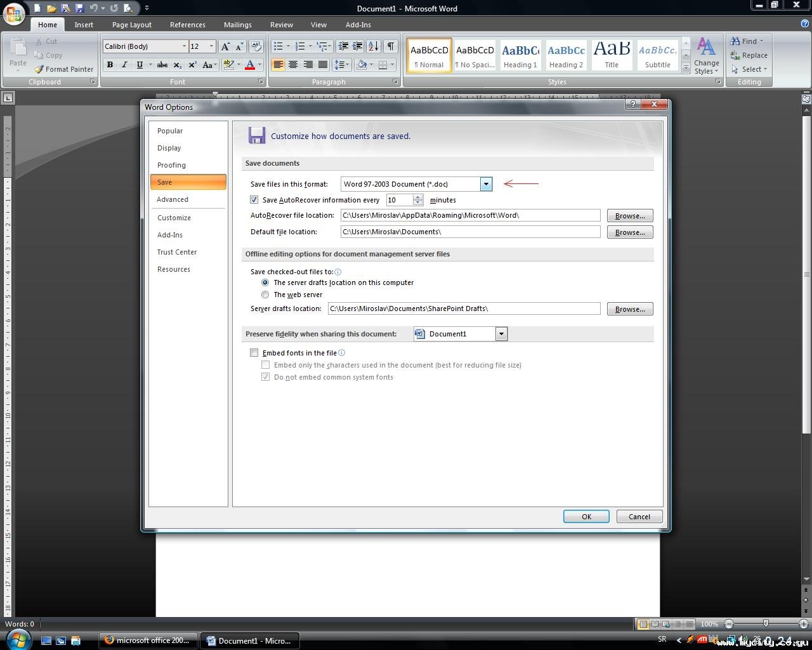The image size is (812, 650).
Task: Click OK in Word Options
Action: (x=586, y=517)
